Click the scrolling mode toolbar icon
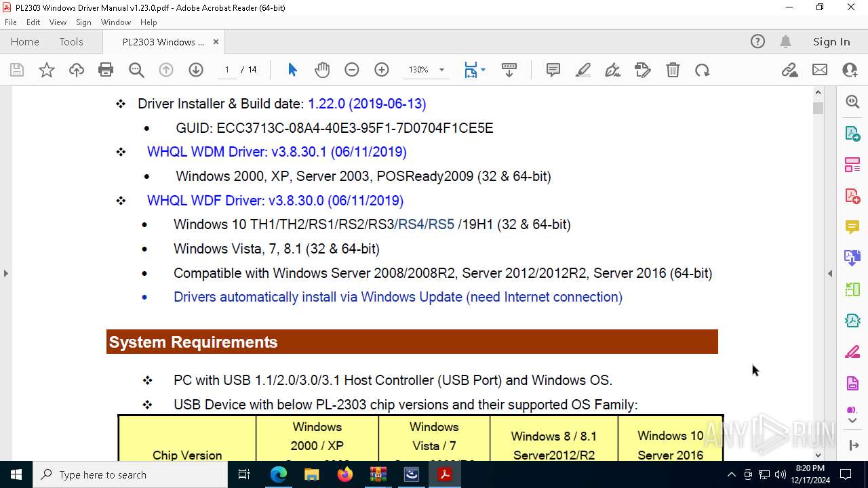The height and width of the screenshot is (488, 868). coord(509,70)
